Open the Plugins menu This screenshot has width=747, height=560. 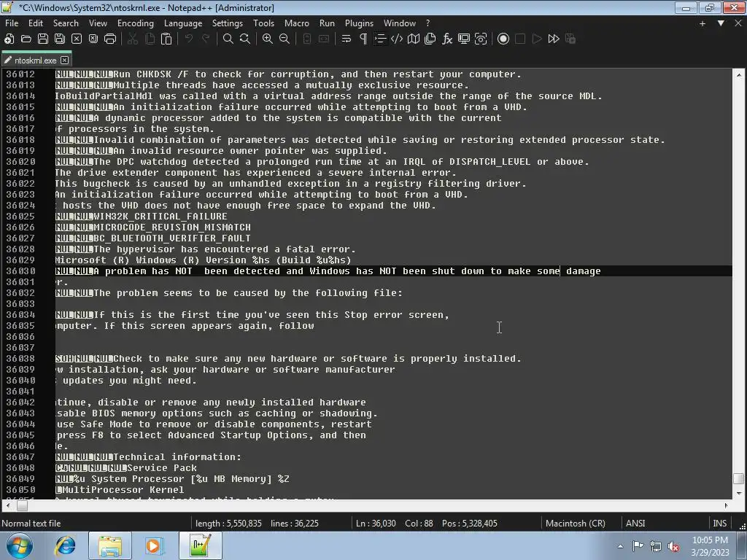click(x=359, y=23)
